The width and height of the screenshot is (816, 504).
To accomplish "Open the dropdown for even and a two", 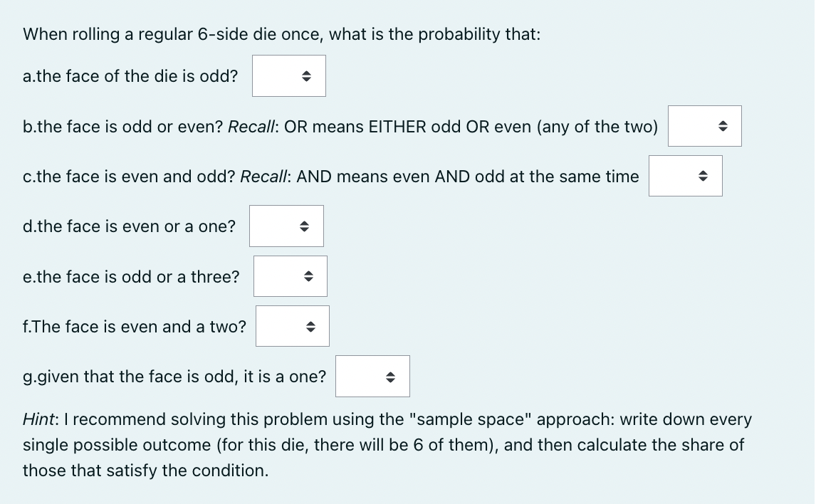I will click(x=292, y=325).
